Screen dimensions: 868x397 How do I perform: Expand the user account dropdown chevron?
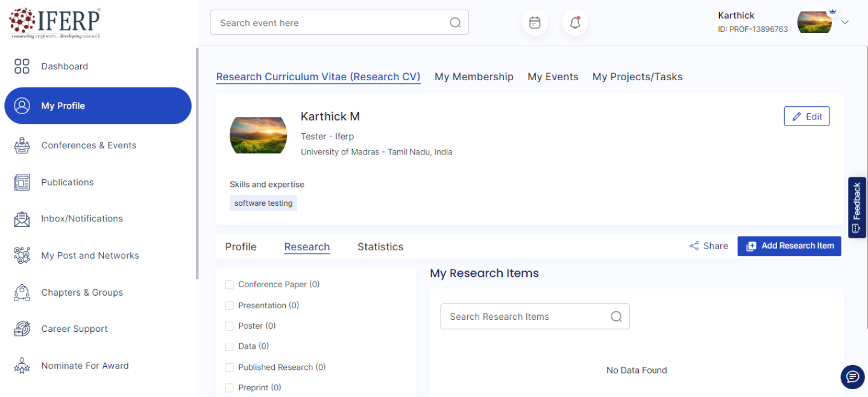coord(845,22)
